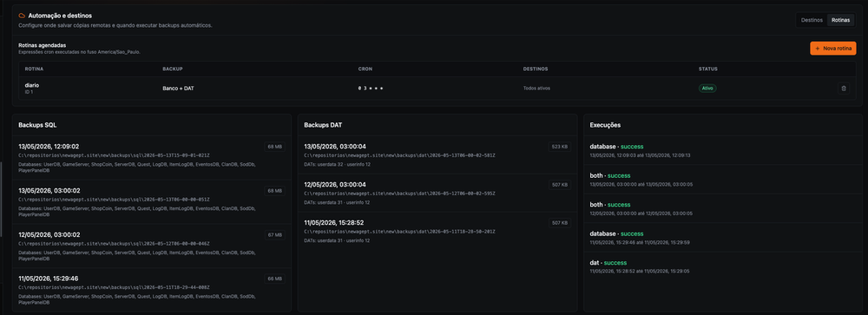
Task: Click the 66 MB size badge
Action: point(275,279)
